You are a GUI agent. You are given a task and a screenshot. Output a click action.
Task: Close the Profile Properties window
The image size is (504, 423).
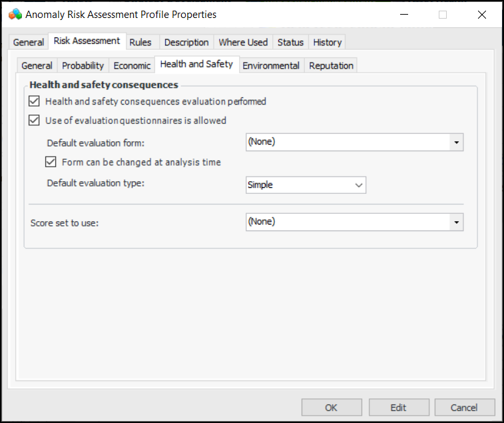click(x=482, y=15)
